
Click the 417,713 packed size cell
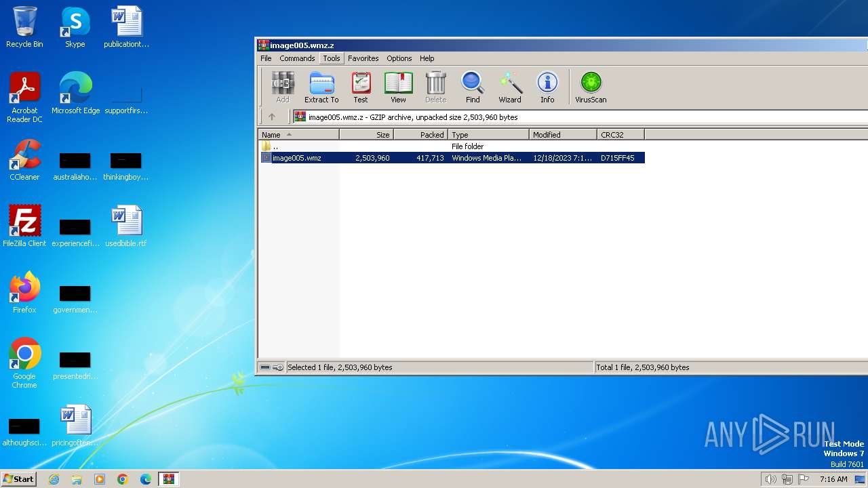430,158
